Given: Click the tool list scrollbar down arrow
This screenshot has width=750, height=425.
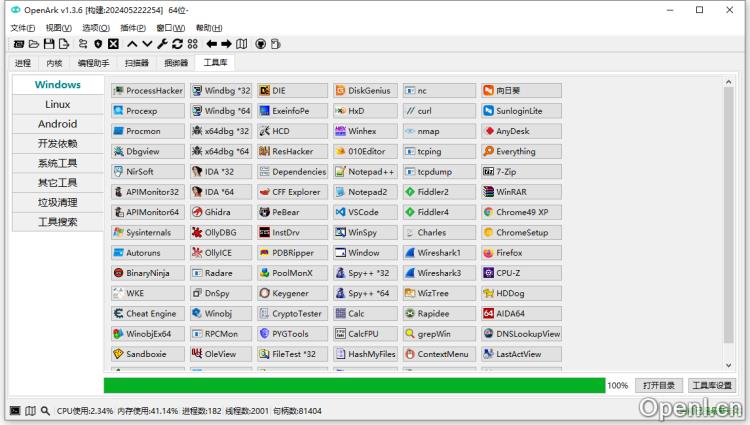Looking at the screenshot, I should click(x=728, y=365).
